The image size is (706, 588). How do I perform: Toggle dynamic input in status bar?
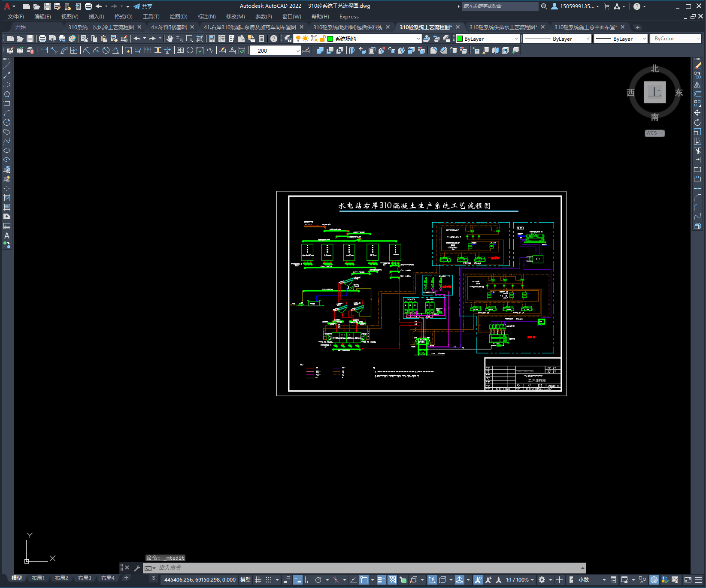point(297,580)
